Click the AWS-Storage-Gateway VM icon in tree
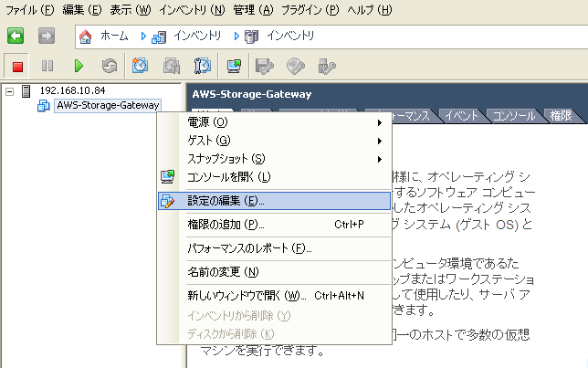 click(x=44, y=106)
